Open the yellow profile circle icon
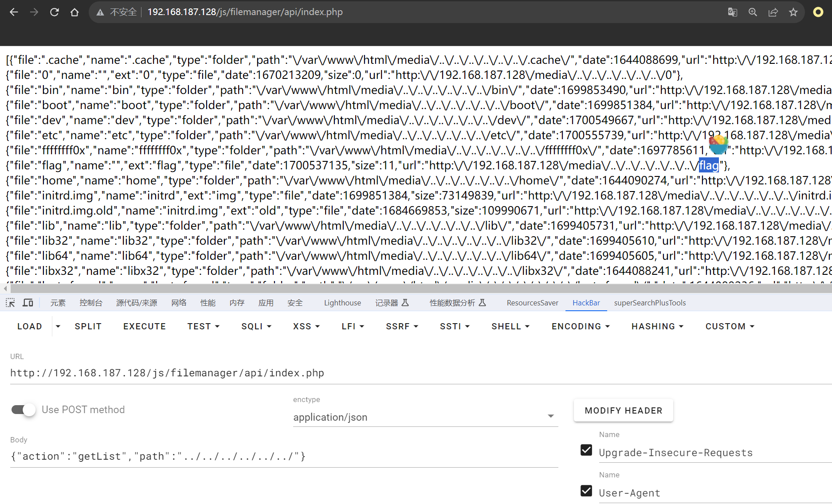The image size is (832, 504). [x=818, y=12]
